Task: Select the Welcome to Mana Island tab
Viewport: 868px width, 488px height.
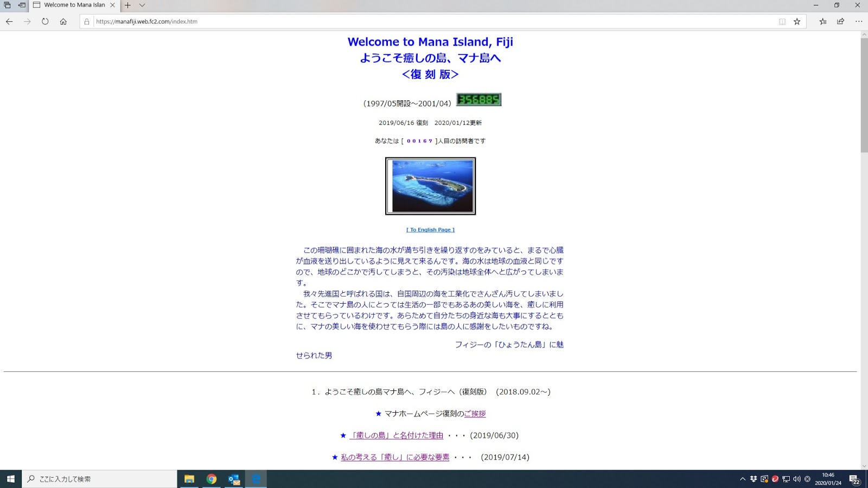Action: 74,5
